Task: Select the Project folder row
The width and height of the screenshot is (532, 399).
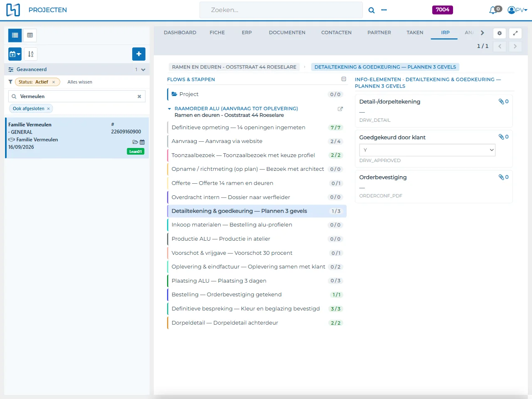Action: tap(257, 94)
